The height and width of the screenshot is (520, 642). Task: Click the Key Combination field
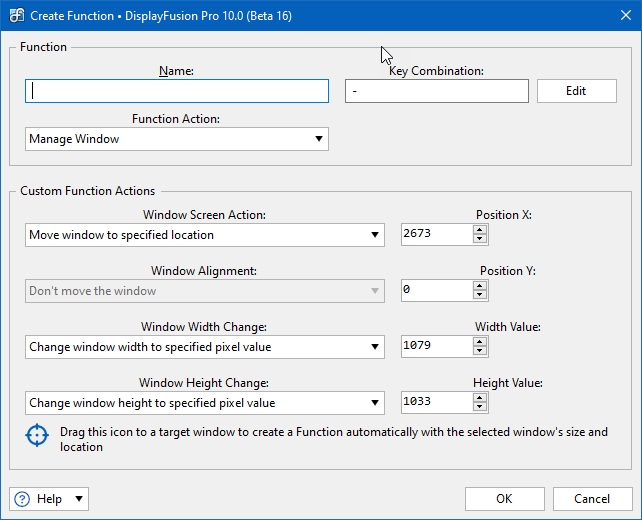point(436,91)
